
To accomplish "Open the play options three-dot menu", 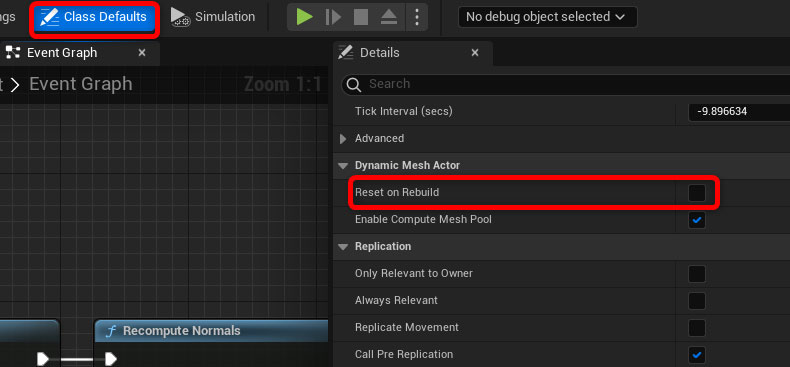I will [417, 17].
